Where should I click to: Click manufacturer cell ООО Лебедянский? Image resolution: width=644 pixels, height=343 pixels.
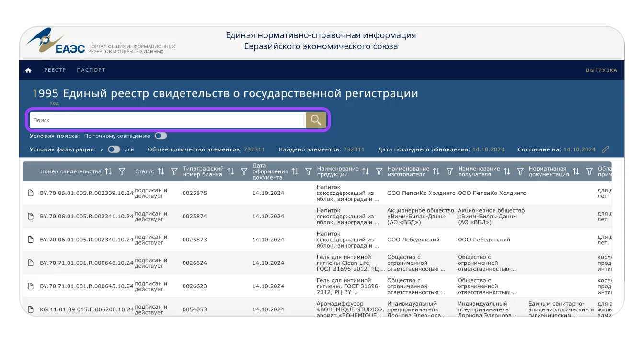(413, 240)
